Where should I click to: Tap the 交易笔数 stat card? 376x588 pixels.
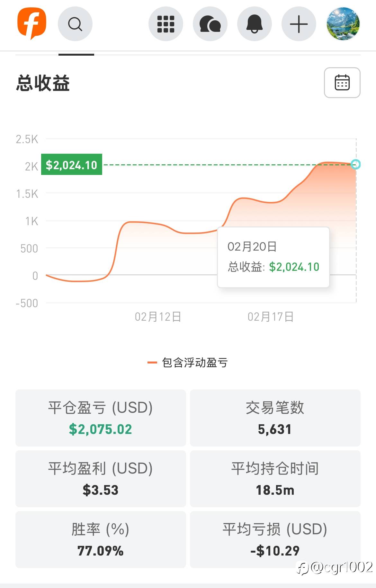click(275, 418)
